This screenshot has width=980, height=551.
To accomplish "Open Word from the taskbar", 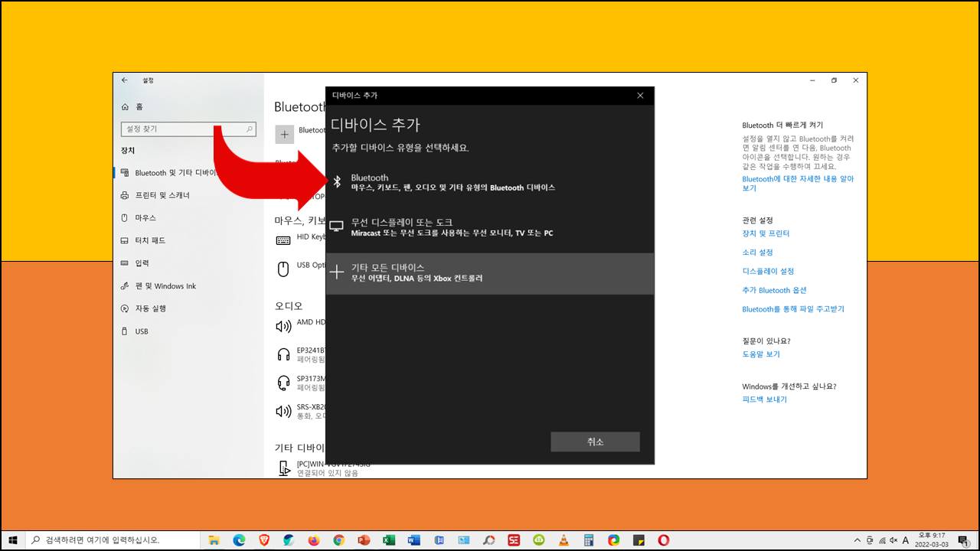I will 414,540.
